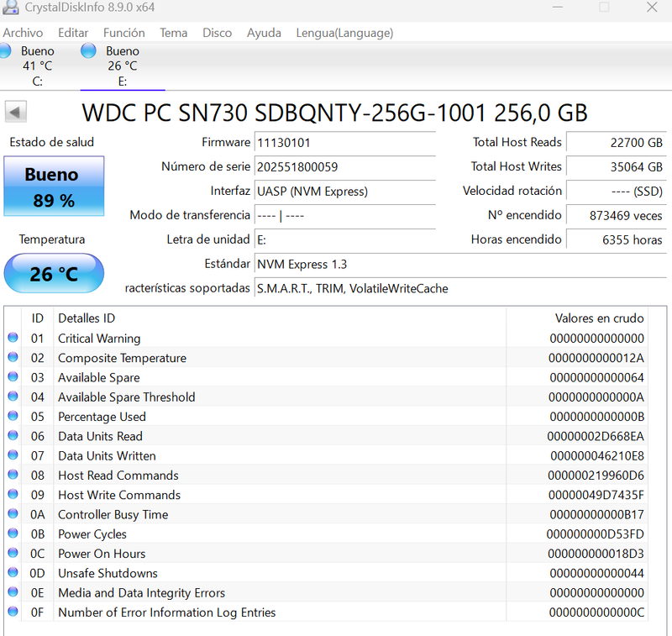This screenshot has width=672, height=636.
Task: Click the Interfaz field UASP (NVM Express)
Action: point(345,192)
